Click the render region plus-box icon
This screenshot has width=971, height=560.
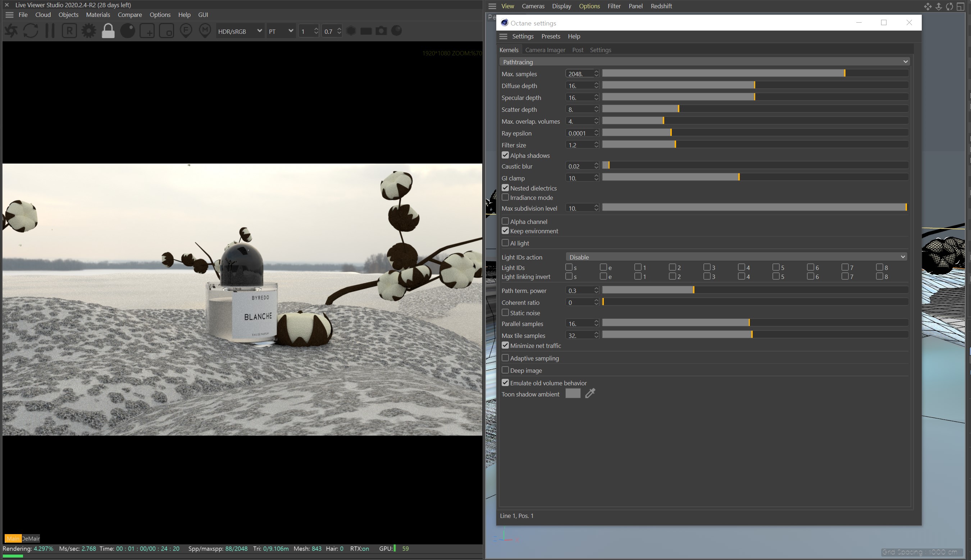pyautogui.click(x=147, y=31)
